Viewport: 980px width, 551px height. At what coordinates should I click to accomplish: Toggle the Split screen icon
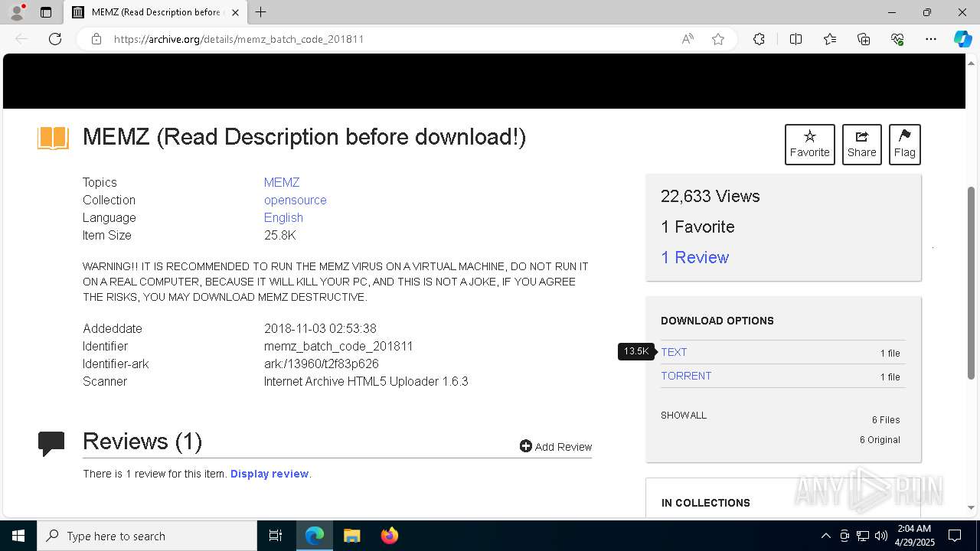point(795,39)
